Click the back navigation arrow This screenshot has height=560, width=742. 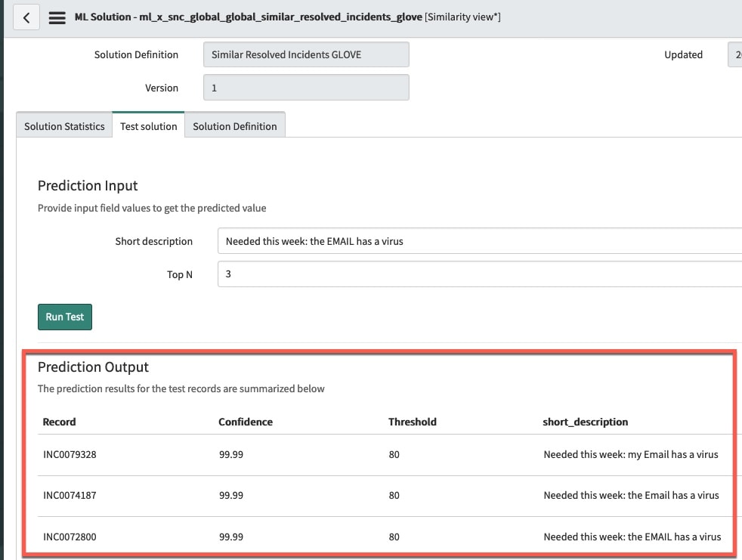coord(26,17)
